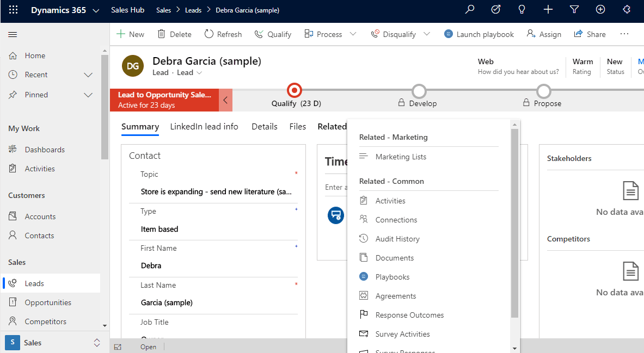
Task: Open the assistant lightbulb icon
Action: tap(522, 9)
